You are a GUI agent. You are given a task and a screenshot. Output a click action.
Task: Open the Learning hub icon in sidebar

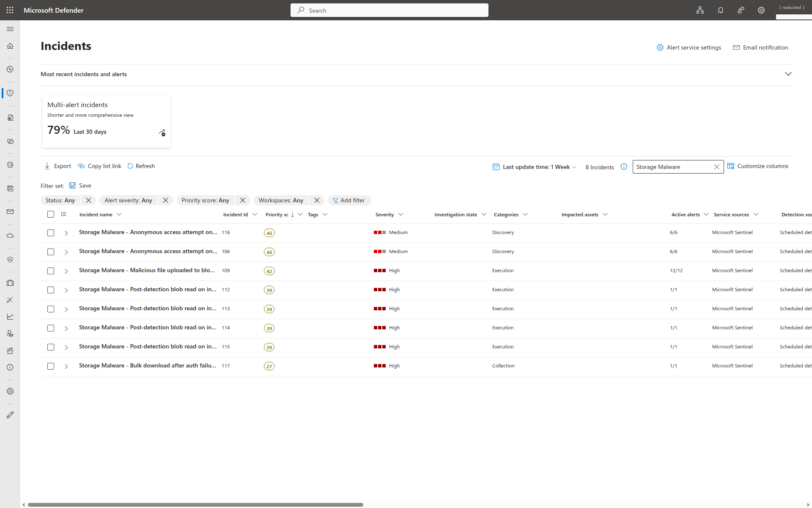pos(10,333)
